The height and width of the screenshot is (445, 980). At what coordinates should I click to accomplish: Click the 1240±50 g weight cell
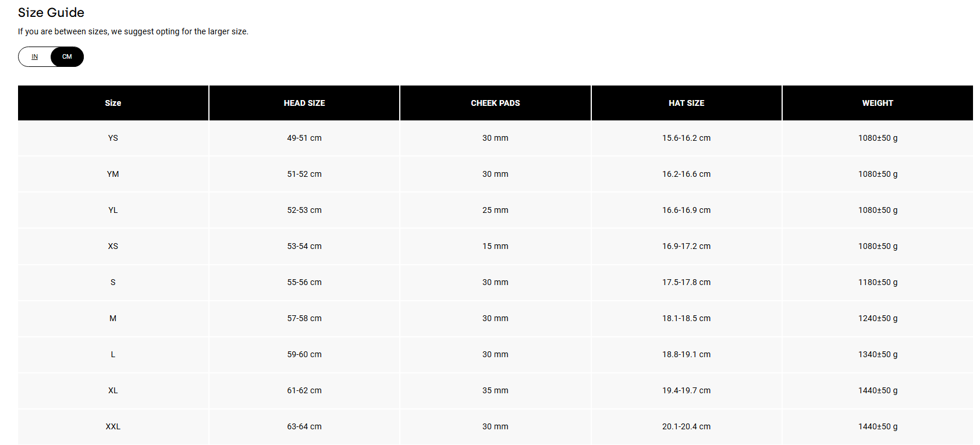click(877, 318)
